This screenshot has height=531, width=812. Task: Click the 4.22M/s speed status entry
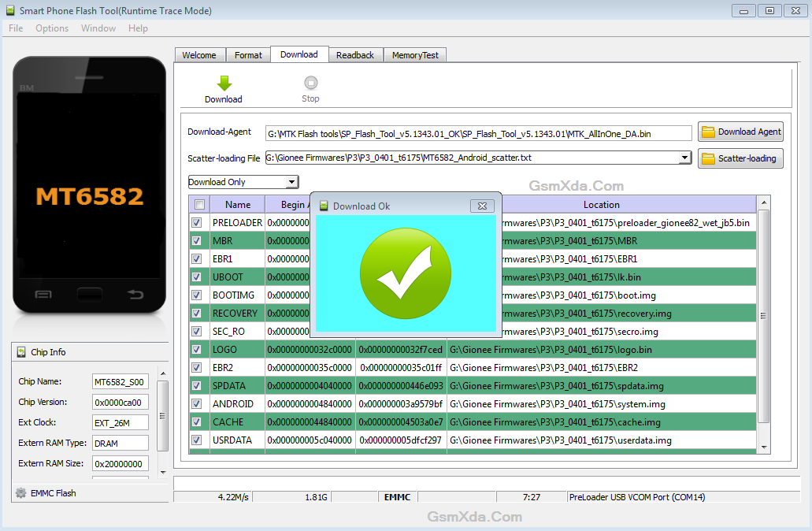pyautogui.click(x=233, y=497)
